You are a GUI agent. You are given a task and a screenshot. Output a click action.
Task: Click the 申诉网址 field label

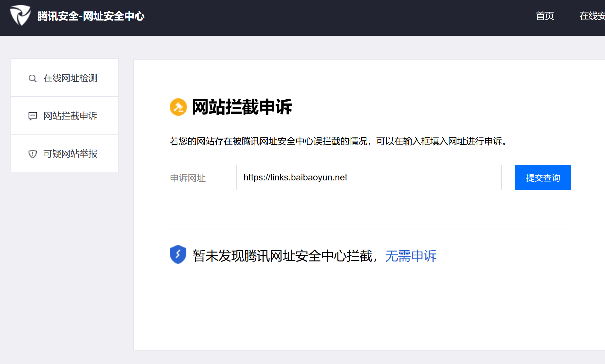click(x=188, y=178)
